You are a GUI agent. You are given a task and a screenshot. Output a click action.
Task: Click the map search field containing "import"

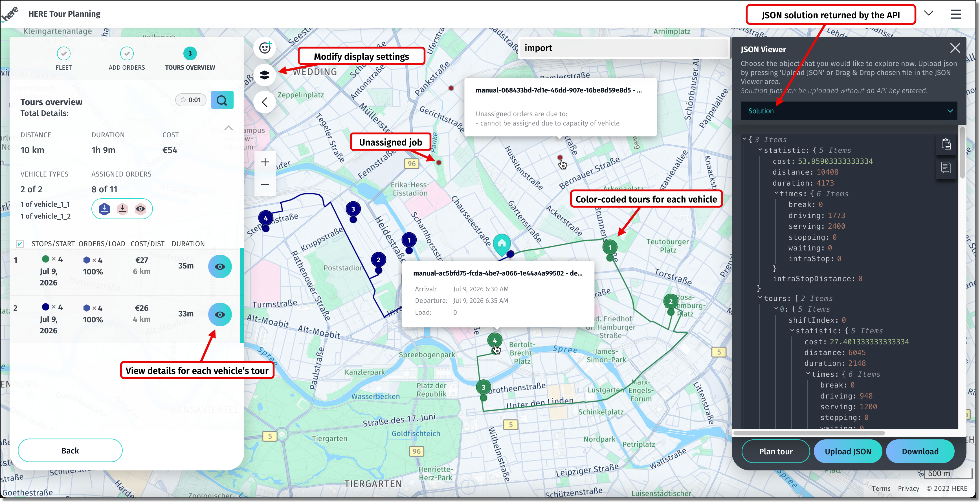pyautogui.click(x=624, y=48)
